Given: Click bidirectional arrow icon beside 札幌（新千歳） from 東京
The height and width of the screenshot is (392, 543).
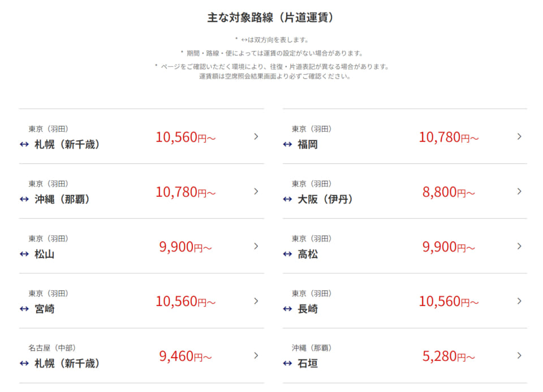Looking at the screenshot, I should pyautogui.click(x=24, y=144).
